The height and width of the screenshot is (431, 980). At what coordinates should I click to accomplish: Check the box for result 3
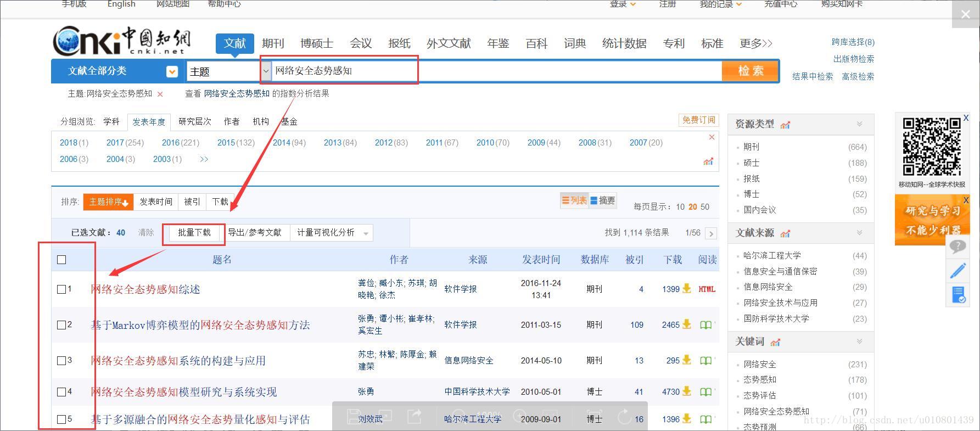tap(61, 360)
